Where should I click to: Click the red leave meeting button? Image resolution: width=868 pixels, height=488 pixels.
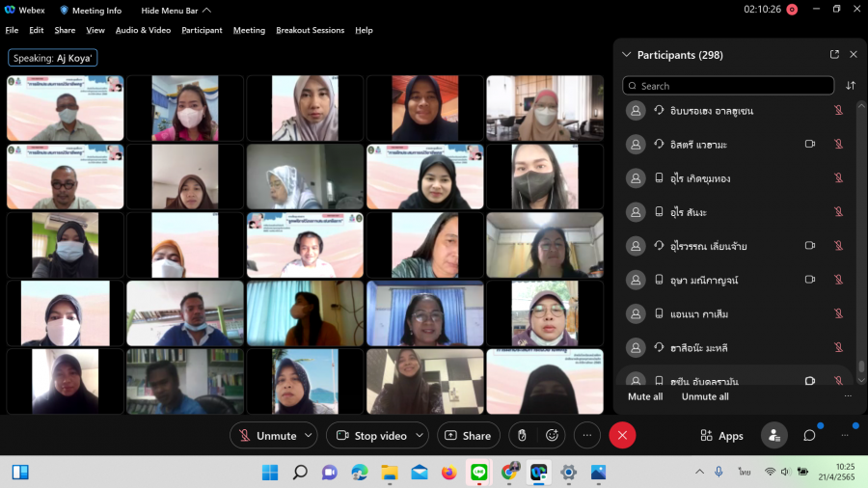(622, 436)
